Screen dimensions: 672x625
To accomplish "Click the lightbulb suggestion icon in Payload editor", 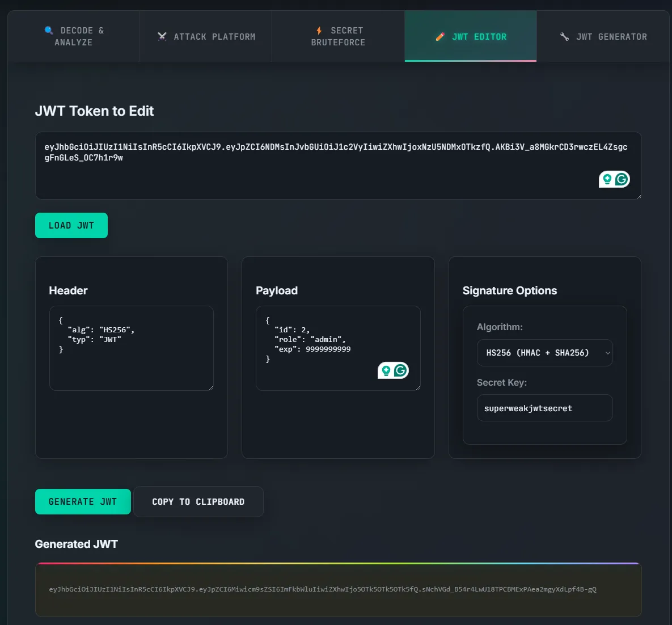I will coord(386,370).
